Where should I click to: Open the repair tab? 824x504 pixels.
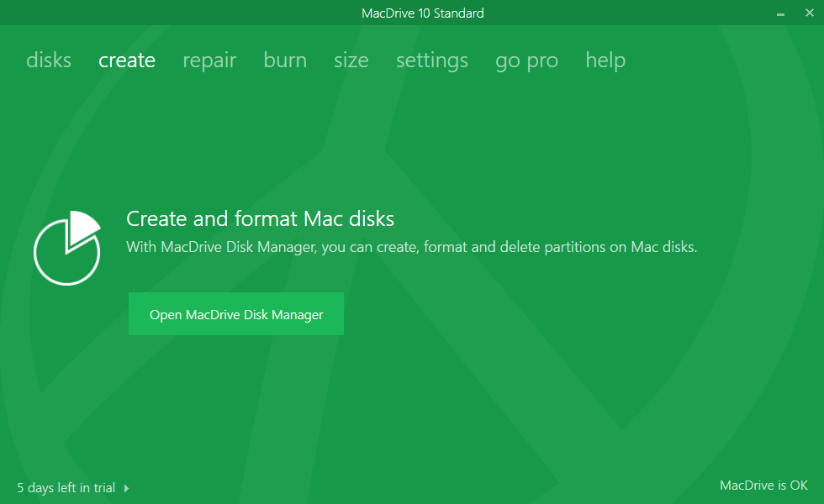click(209, 60)
